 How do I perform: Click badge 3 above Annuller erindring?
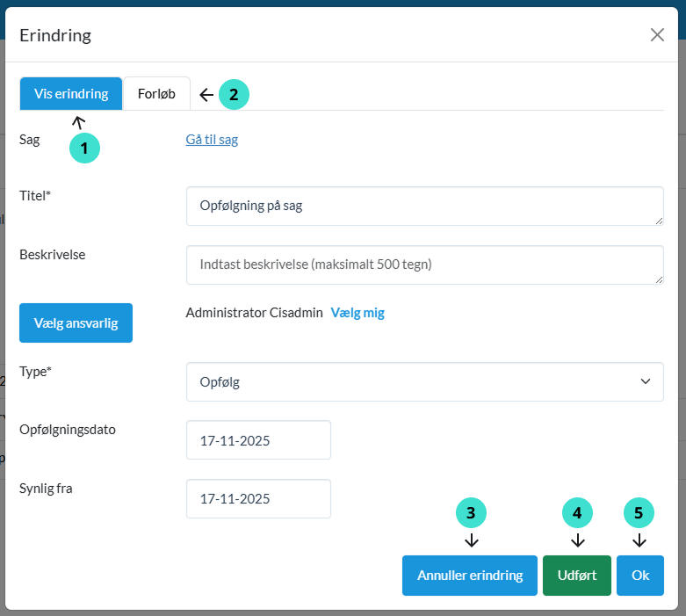pyautogui.click(x=471, y=513)
